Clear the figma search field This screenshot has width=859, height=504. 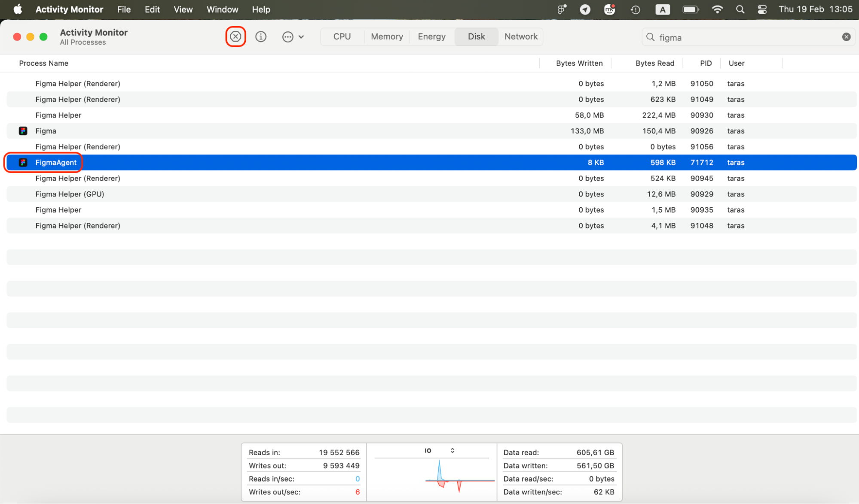point(846,37)
